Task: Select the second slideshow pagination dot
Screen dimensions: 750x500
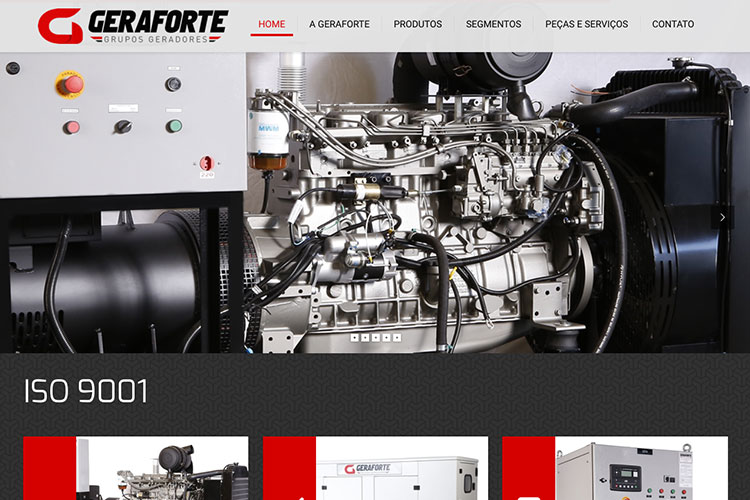Action: (365, 338)
